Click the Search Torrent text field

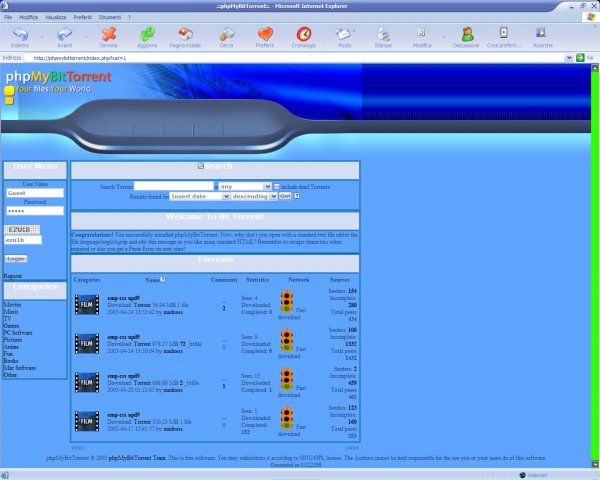[173, 187]
